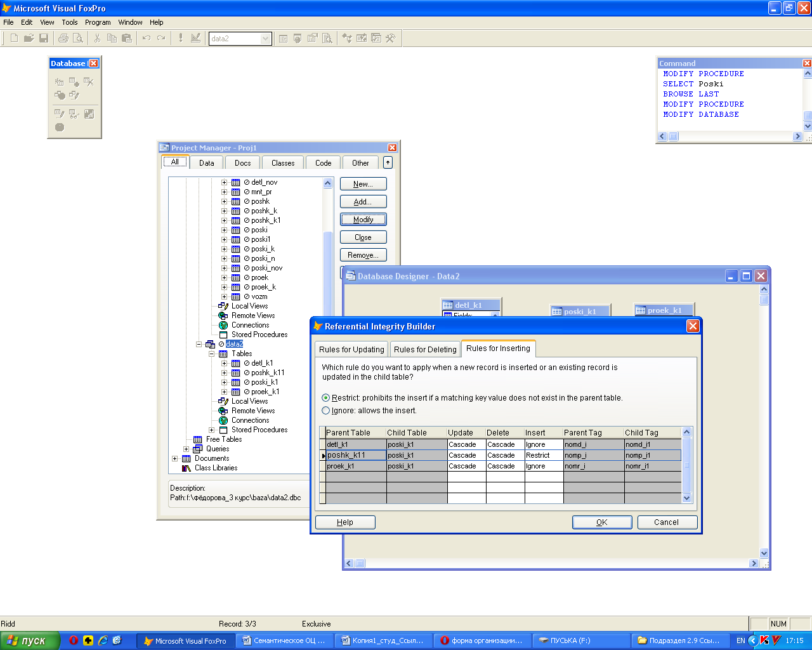Click the Copy toolbar icon

coord(112,38)
